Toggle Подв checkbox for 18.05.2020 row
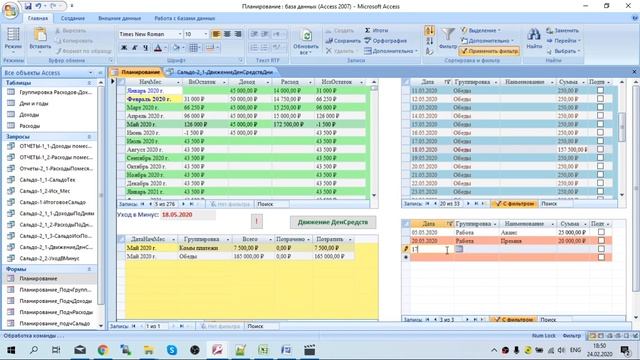The width and height of the screenshot is (640, 360). click(600, 149)
